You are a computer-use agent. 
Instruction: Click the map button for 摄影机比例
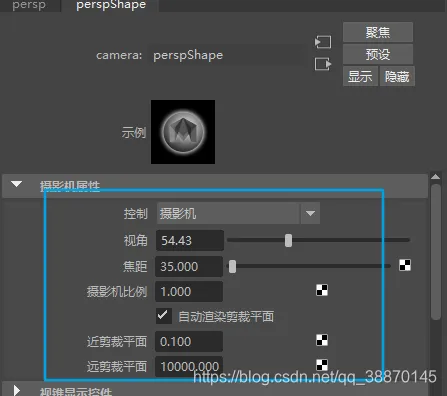[322, 290]
